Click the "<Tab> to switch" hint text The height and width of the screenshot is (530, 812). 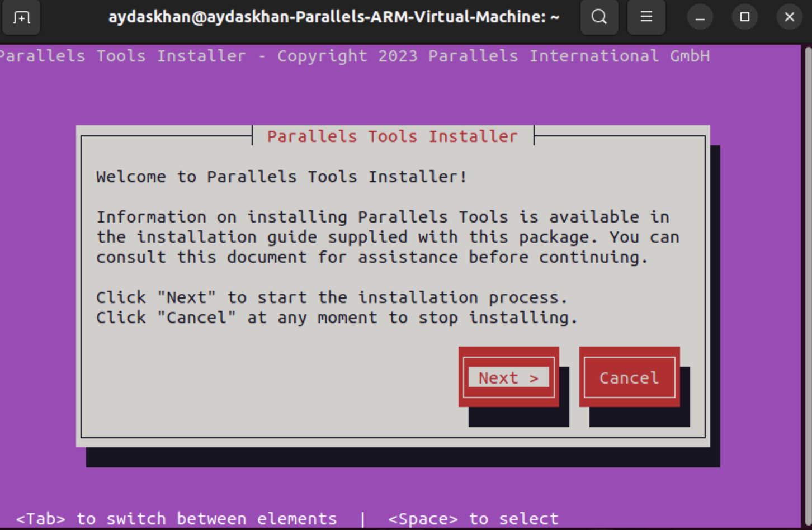pyautogui.click(x=176, y=518)
